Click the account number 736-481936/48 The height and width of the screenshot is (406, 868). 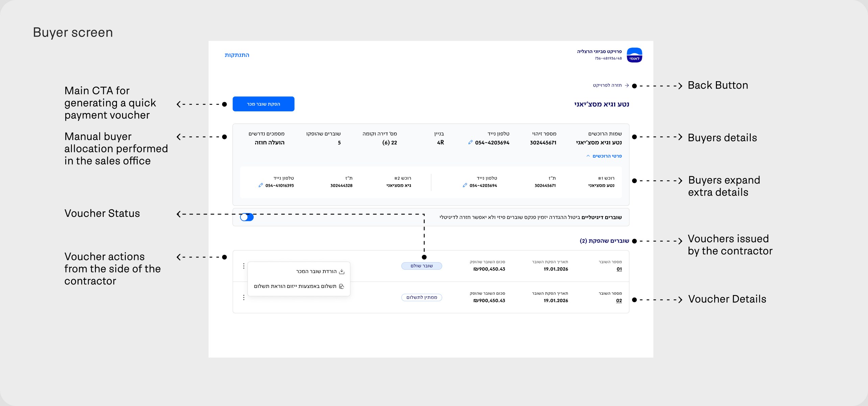(x=608, y=59)
